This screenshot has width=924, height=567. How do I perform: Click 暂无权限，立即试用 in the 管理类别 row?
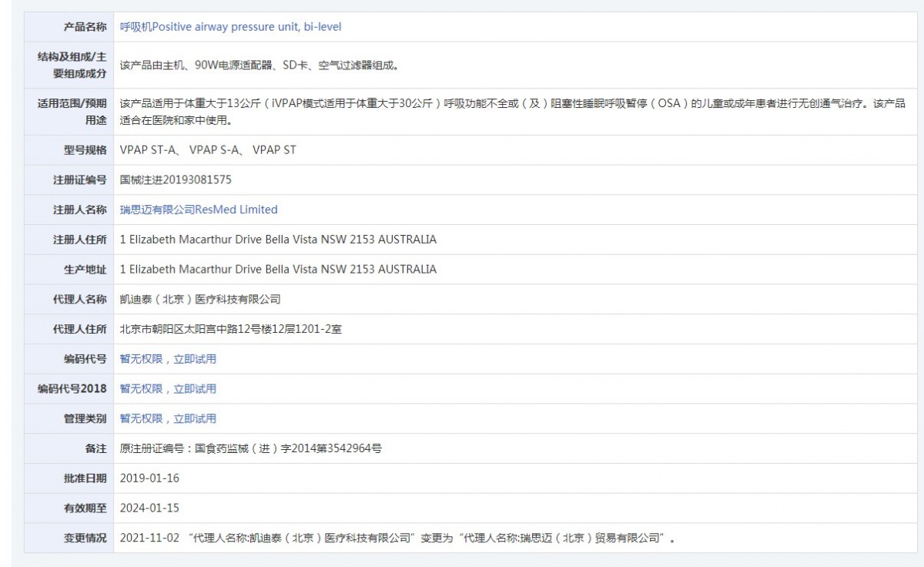168,419
